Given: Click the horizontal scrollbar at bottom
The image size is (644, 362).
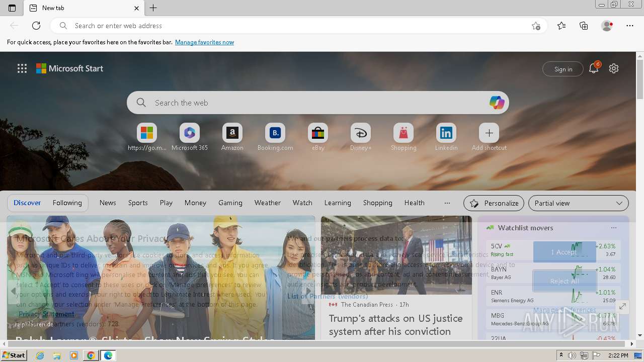Looking at the screenshot, I should (317, 344).
